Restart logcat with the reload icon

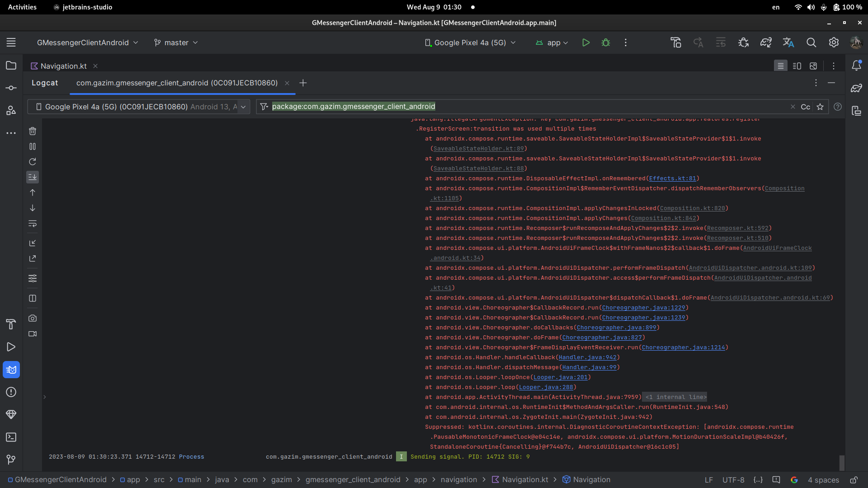[33, 162]
